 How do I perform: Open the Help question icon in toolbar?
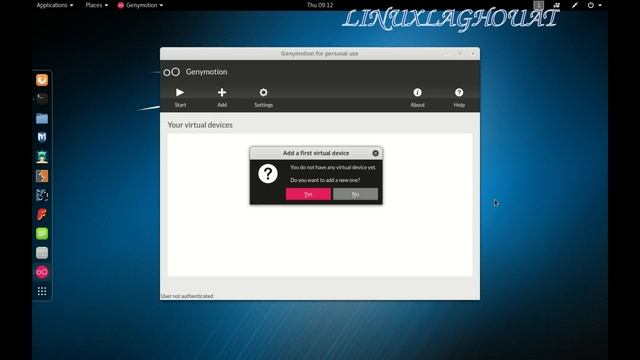tap(459, 93)
